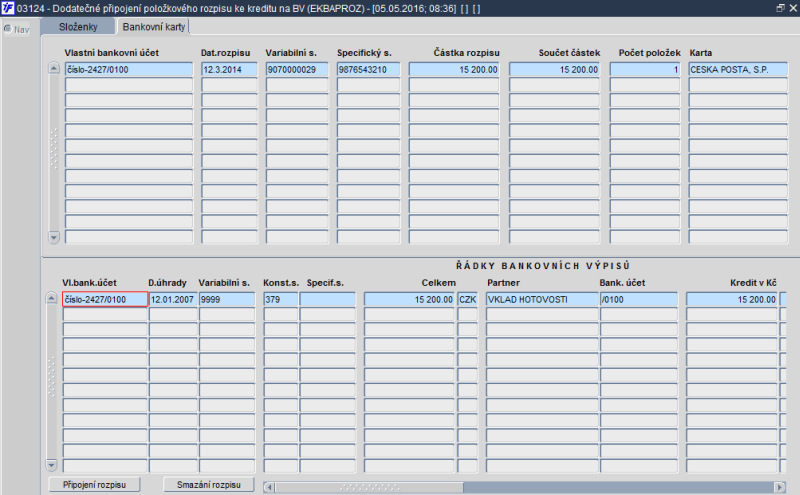Click Součet částek field 15 200.00
800x495 pixels.
point(554,69)
